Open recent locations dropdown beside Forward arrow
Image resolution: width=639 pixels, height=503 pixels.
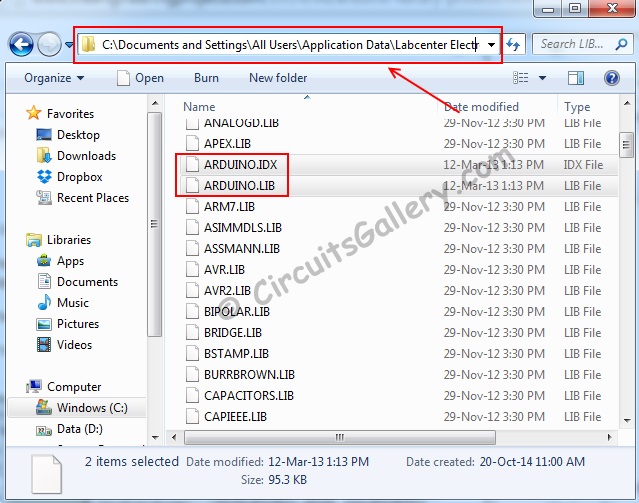(69, 44)
